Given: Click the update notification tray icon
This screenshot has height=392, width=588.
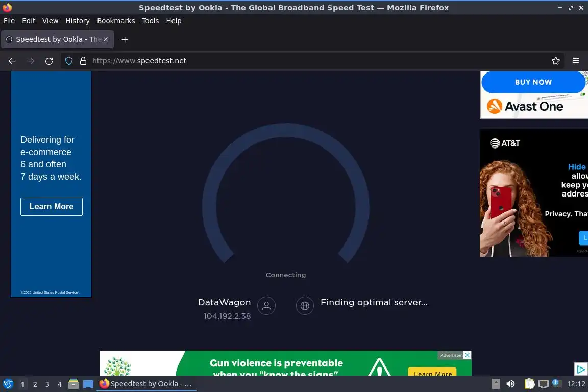Looking at the screenshot, I should point(556,383).
